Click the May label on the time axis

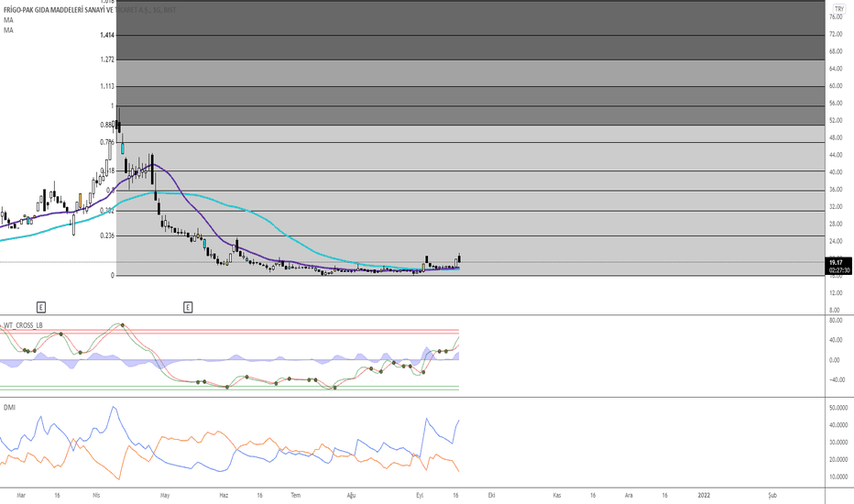pyautogui.click(x=165, y=495)
